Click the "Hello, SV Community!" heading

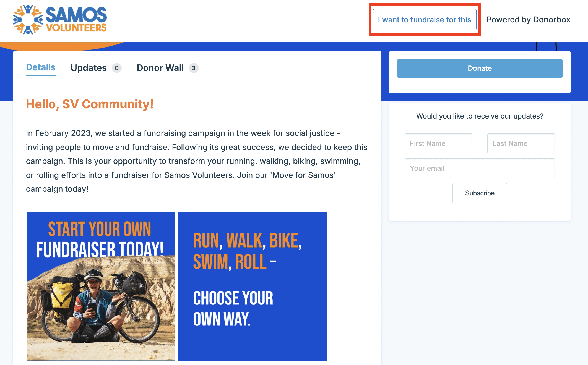coord(90,104)
